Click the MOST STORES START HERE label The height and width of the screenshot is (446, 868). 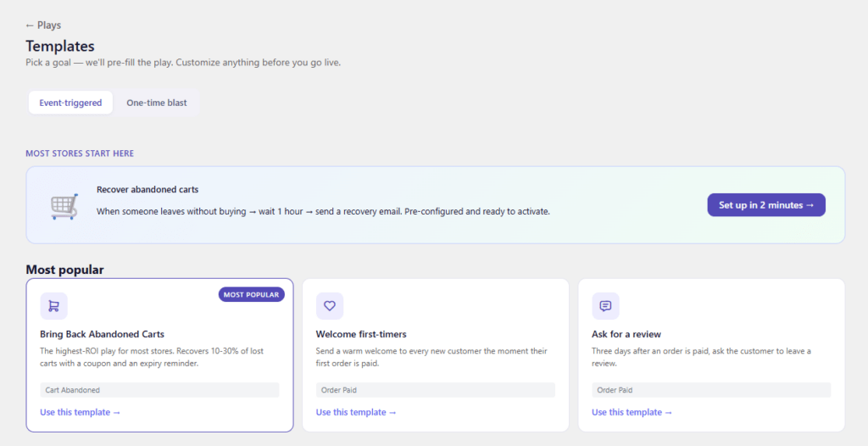point(80,153)
